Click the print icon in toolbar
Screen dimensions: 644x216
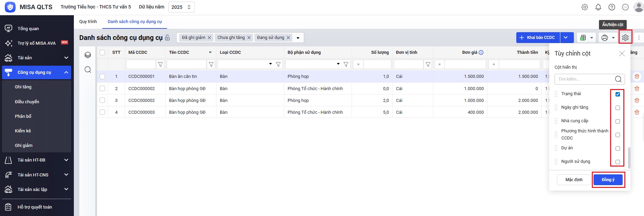coord(604,38)
